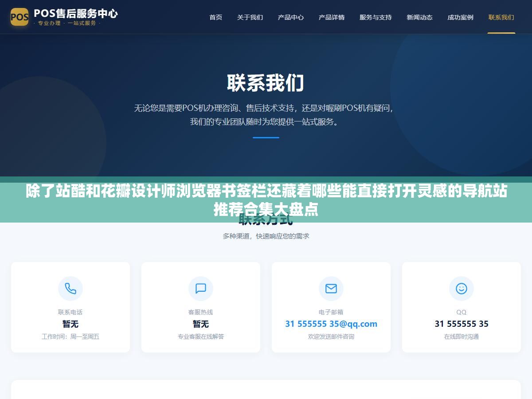Image resolution: width=532 pixels, height=399 pixels.
Task: Open 服务与支持 navigation item
Action: point(376,17)
